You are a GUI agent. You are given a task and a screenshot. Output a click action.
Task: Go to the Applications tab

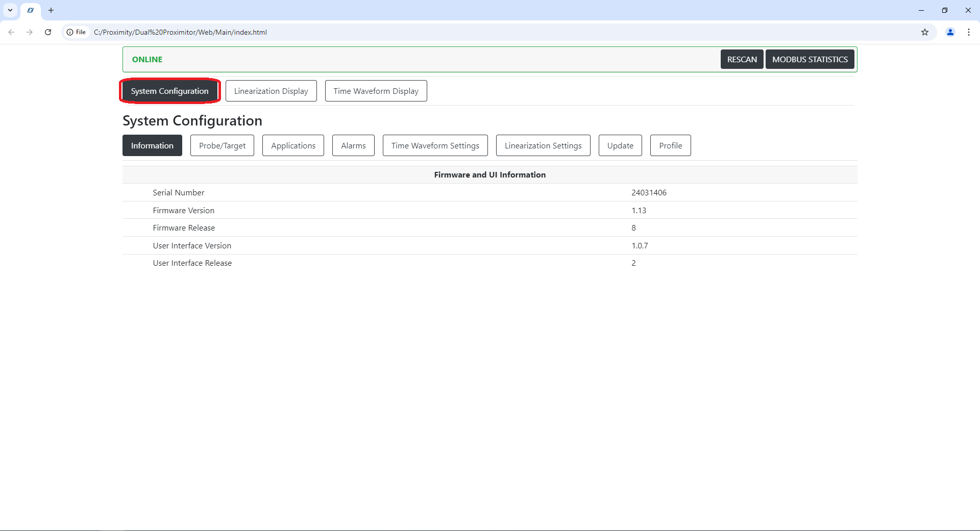293,145
